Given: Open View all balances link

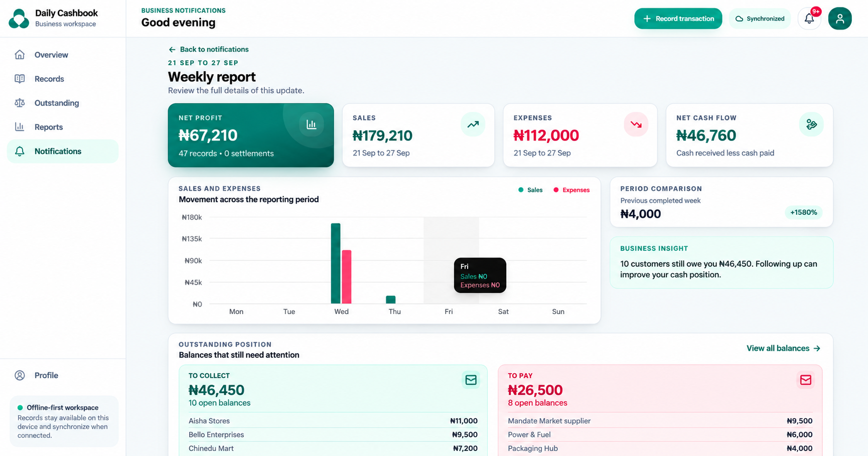Looking at the screenshot, I should click(783, 348).
